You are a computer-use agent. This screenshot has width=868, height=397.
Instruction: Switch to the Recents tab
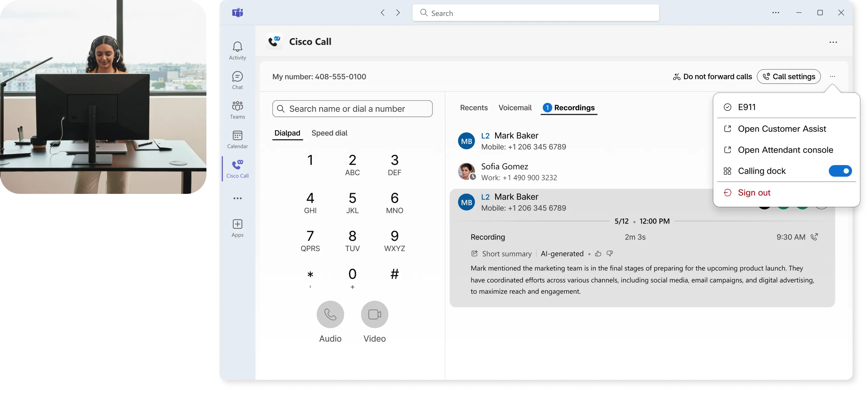click(x=474, y=108)
